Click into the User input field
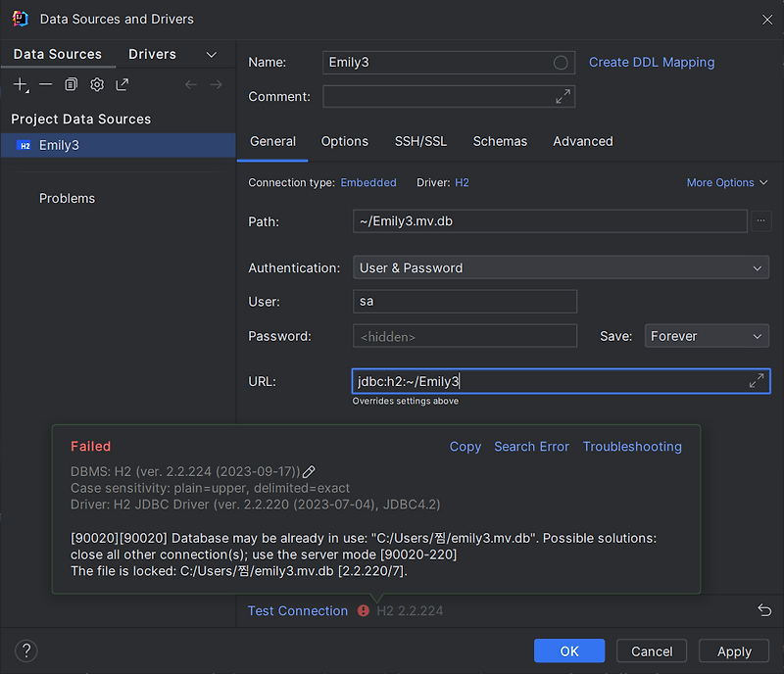The image size is (784, 674). coord(465,302)
